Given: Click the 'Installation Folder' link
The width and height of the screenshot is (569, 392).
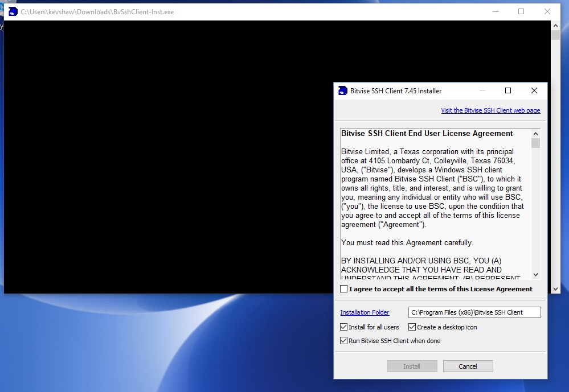Looking at the screenshot, I should coord(365,312).
